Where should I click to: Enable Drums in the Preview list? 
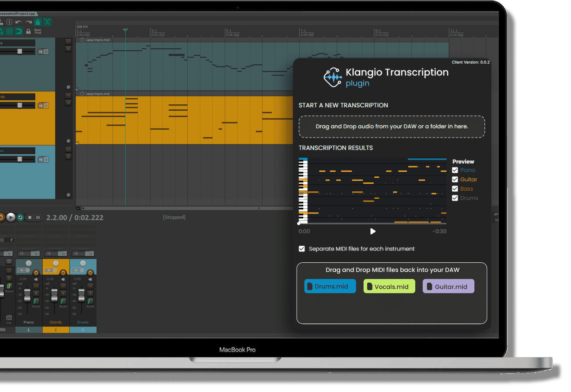pyautogui.click(x=455, y=198)
